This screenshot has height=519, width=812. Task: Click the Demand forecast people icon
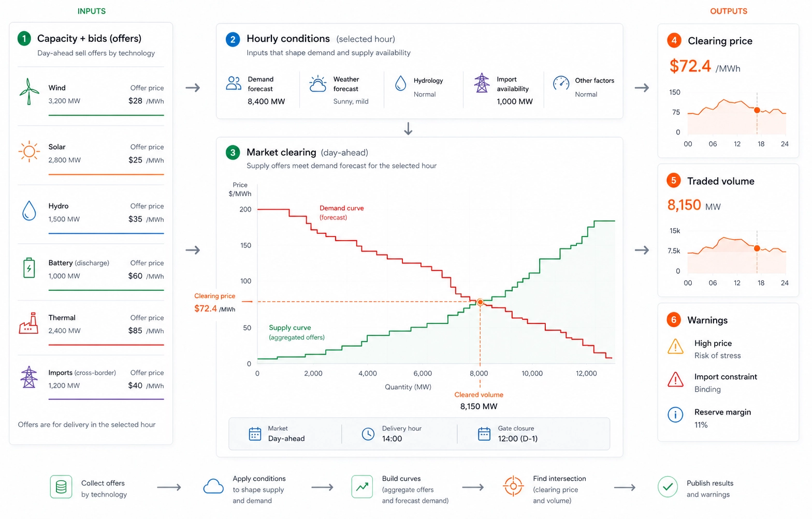click(234, 83)
